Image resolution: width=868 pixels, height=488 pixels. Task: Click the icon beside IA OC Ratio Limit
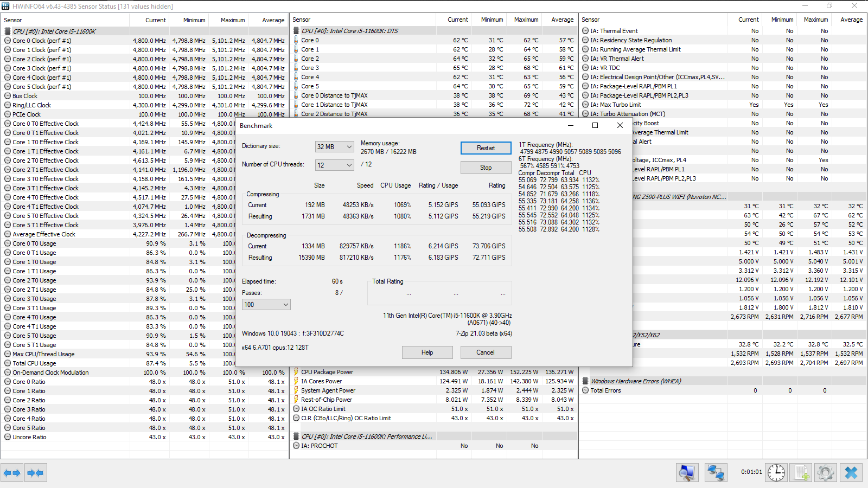296,409
